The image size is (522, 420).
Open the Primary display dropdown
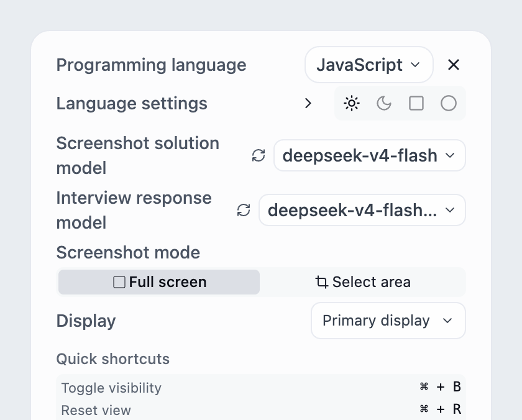tap(388, 321)
